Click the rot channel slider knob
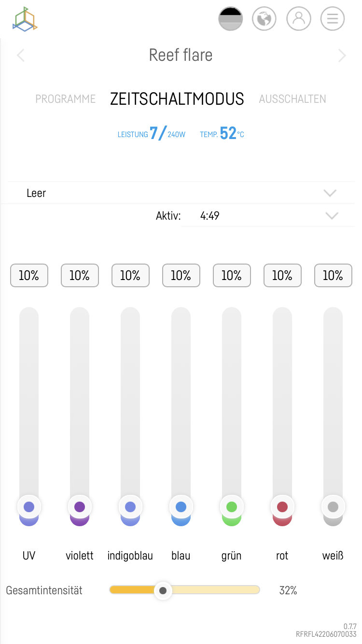Screen dimensions: 362x644 pyautogui.click(x=282, y=507)
